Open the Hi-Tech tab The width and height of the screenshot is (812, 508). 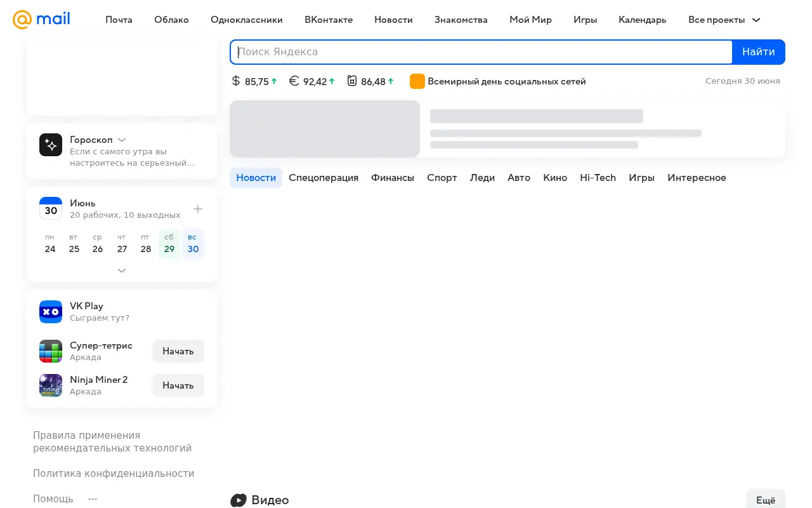tap(598, 178)
